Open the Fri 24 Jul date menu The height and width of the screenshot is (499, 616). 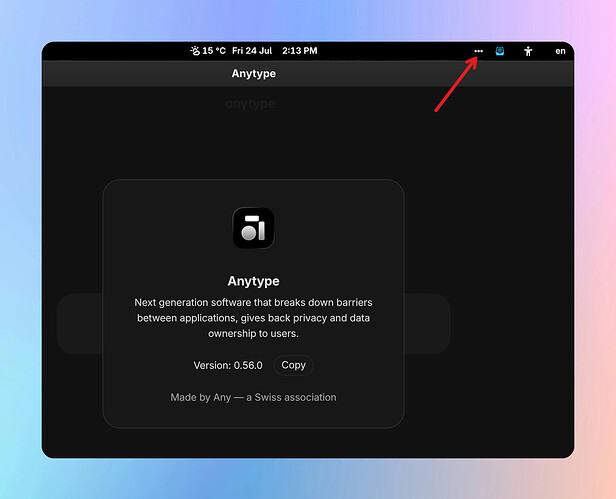(x=252, y=51)
